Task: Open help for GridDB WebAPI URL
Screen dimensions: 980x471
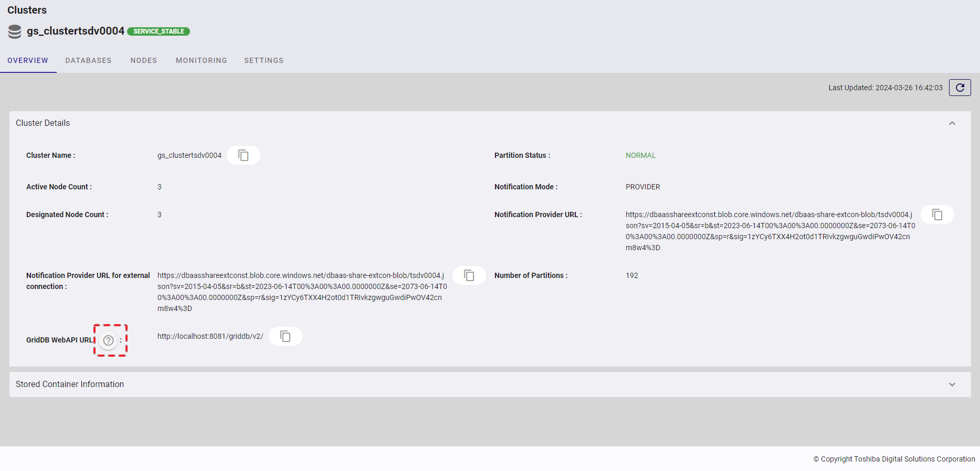Action: click(x=109, y=340)
